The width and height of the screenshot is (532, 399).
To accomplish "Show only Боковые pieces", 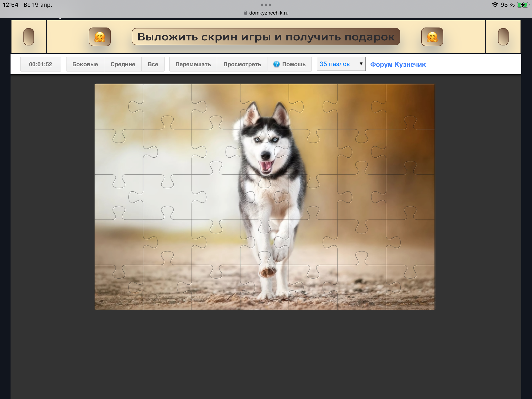I will (85, 64).
